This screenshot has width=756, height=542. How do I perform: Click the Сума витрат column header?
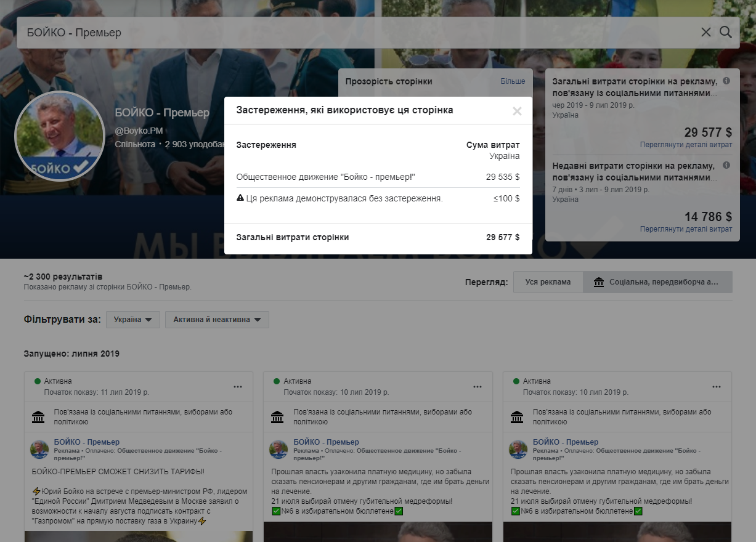click(x=493, y=145)
